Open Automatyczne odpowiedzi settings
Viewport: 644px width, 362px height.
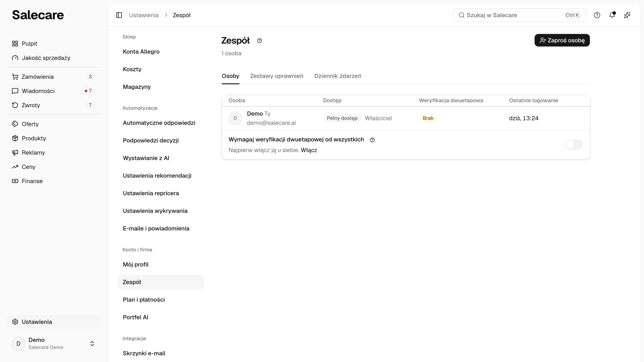point(161,123)
